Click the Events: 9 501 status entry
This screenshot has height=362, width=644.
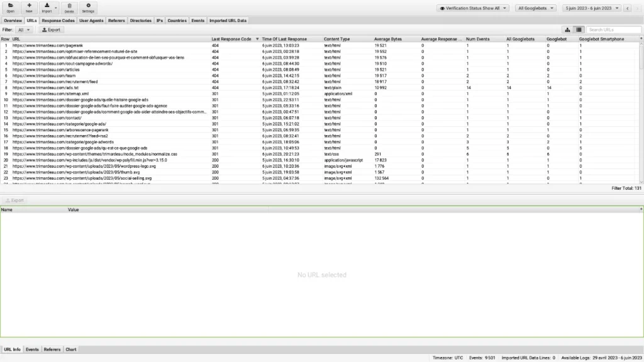pos(482,358)
